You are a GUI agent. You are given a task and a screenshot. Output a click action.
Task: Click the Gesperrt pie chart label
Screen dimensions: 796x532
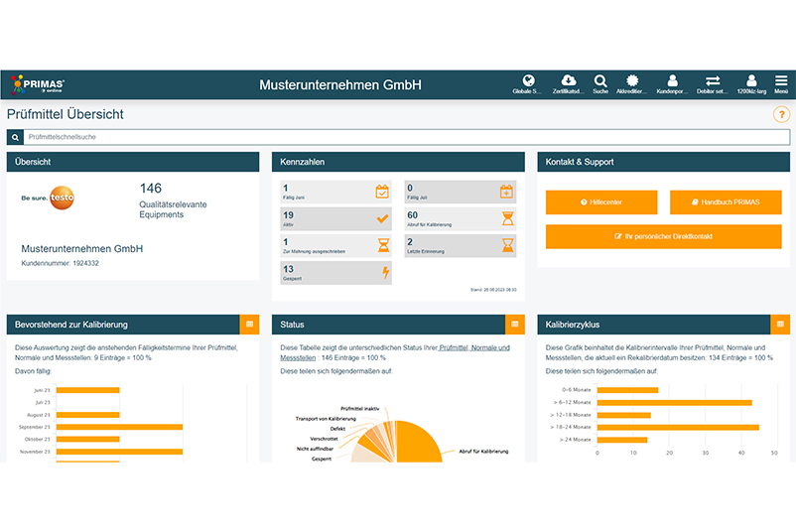point(322,459)
